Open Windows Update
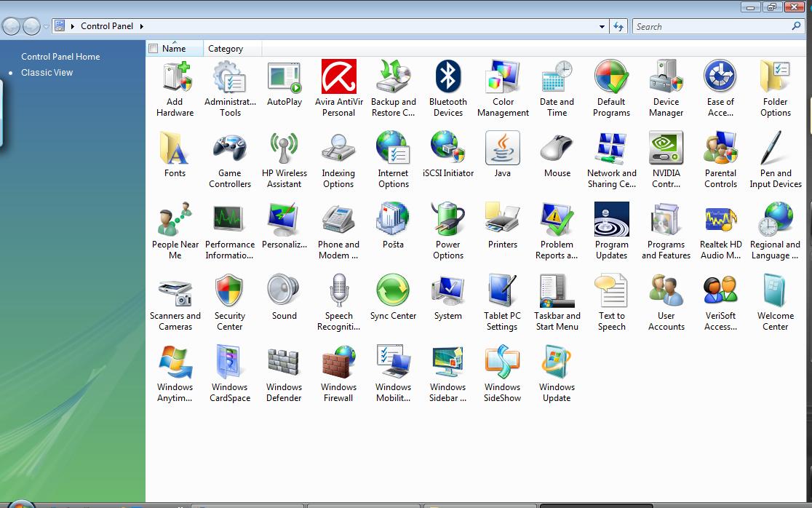This screenshot has height=508, width=812. tap(557, 363)
